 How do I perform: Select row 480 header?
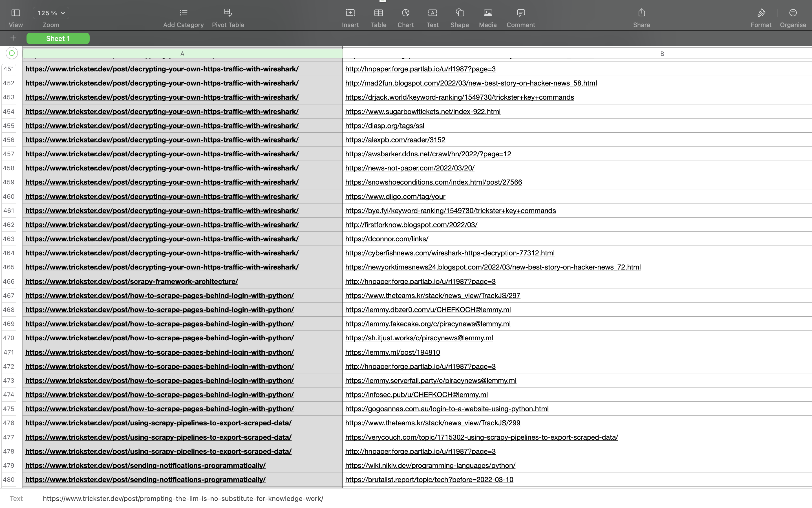point(9,480)
